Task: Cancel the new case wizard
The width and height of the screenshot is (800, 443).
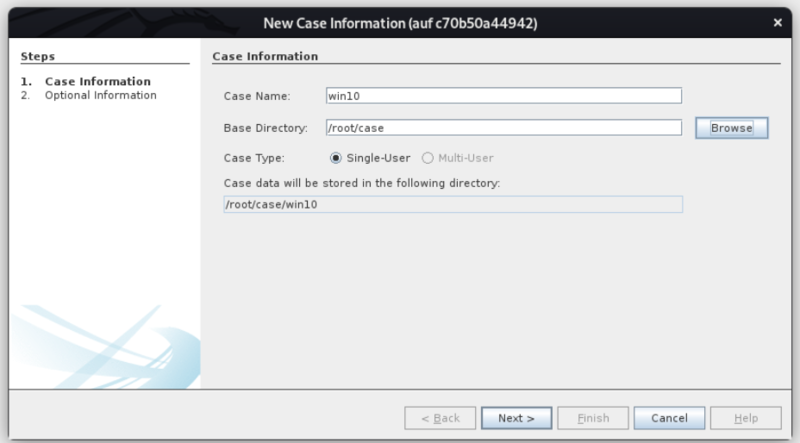Action: [x=670, y=417]
